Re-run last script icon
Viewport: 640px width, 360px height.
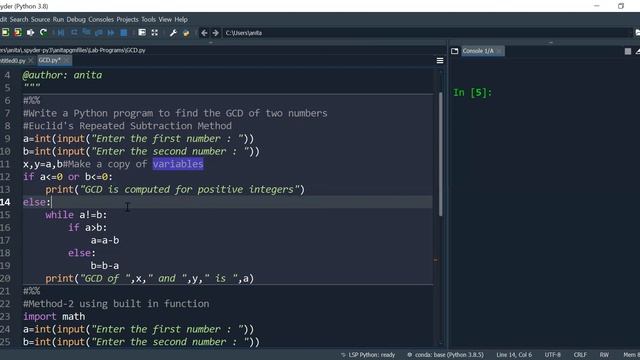[x=43, y=33]
